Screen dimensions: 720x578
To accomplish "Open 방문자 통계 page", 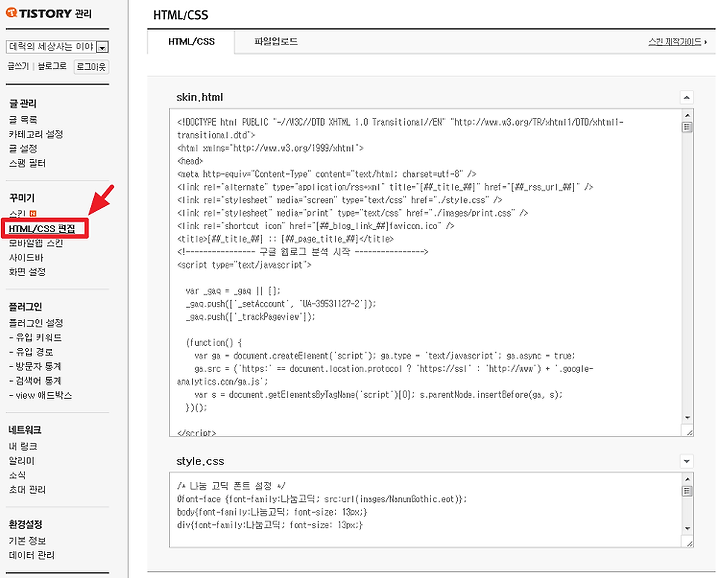I will [35, 366].
